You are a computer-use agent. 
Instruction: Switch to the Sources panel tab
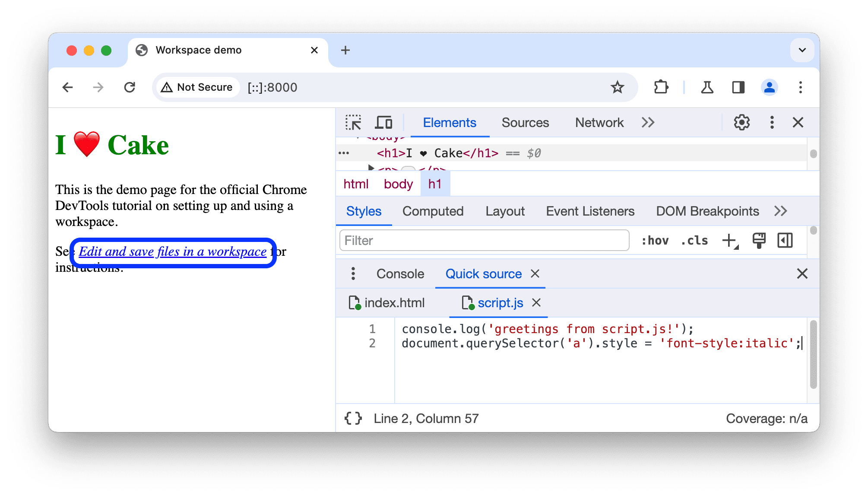click(x=525, y=123)
